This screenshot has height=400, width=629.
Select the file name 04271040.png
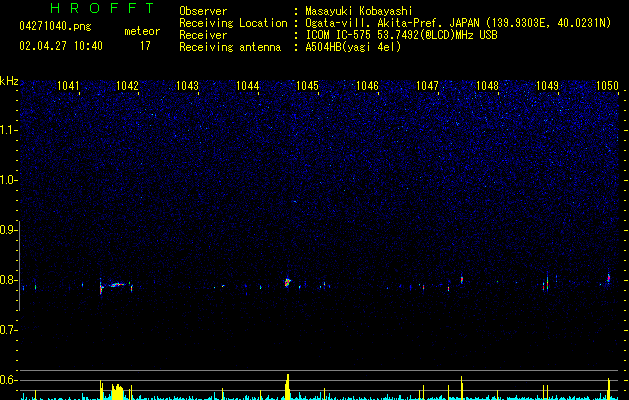(55, 26)
